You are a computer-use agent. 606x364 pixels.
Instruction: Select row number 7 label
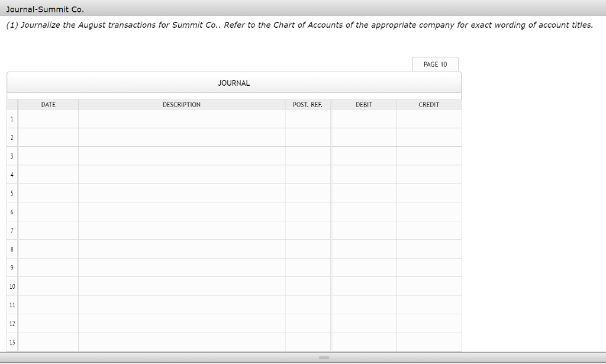[x=12, y=230]
